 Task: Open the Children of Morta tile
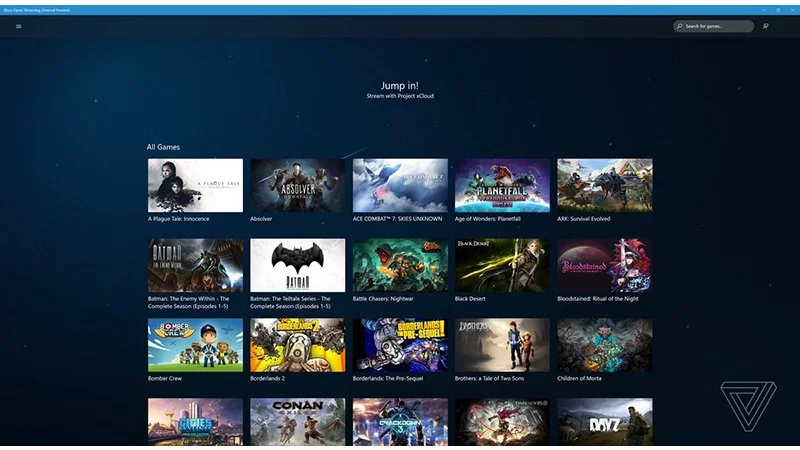(604, 345)
